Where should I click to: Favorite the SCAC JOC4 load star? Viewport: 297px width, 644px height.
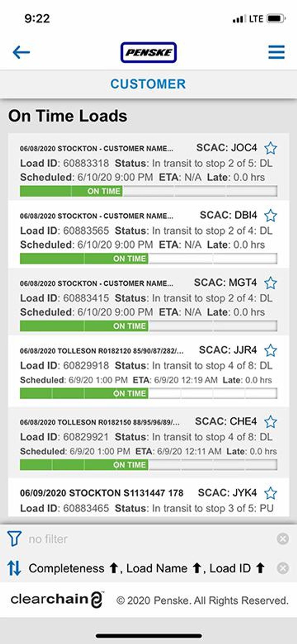(x=270, y=148)
